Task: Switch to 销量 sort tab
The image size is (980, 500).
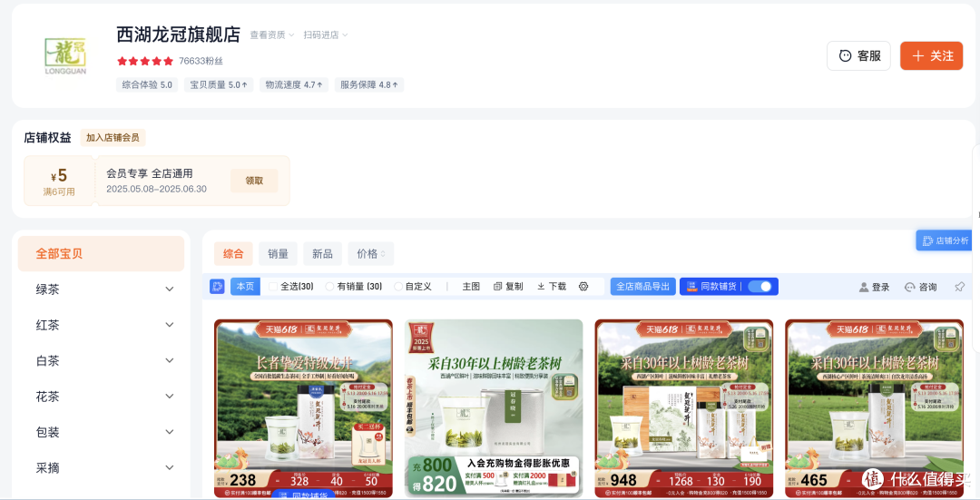Action: pyautogui.click(x=279, y=254)
